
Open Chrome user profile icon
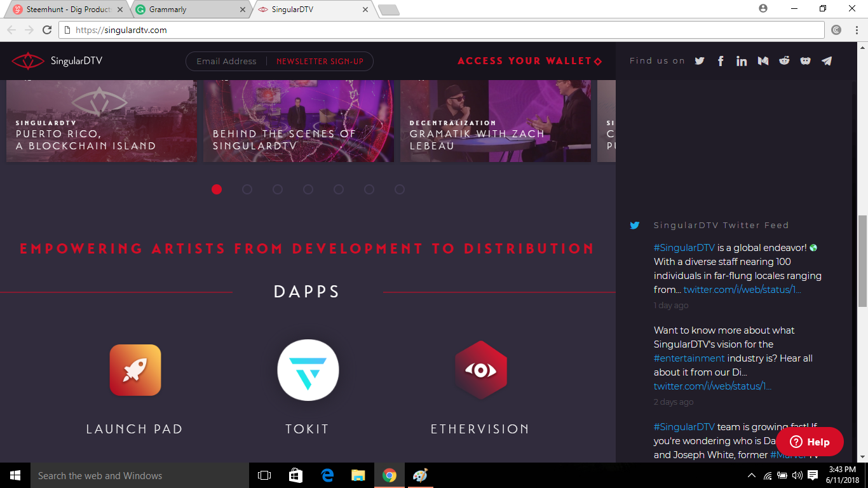click(763, 9)
